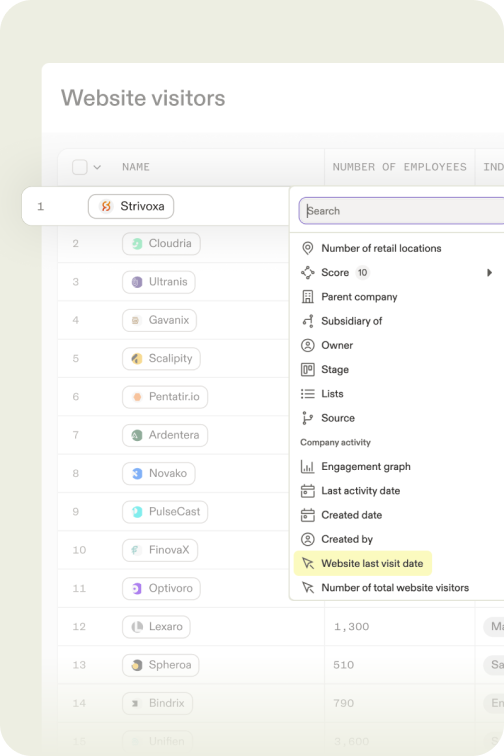This screenshot has height=756, width=504.
Task: Click the Last activity date calendar icon
Action: click(x=307, y=491)
